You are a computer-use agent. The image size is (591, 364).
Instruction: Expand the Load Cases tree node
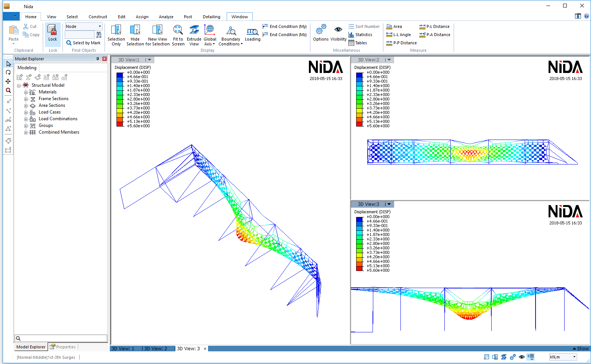click(26, 112)
